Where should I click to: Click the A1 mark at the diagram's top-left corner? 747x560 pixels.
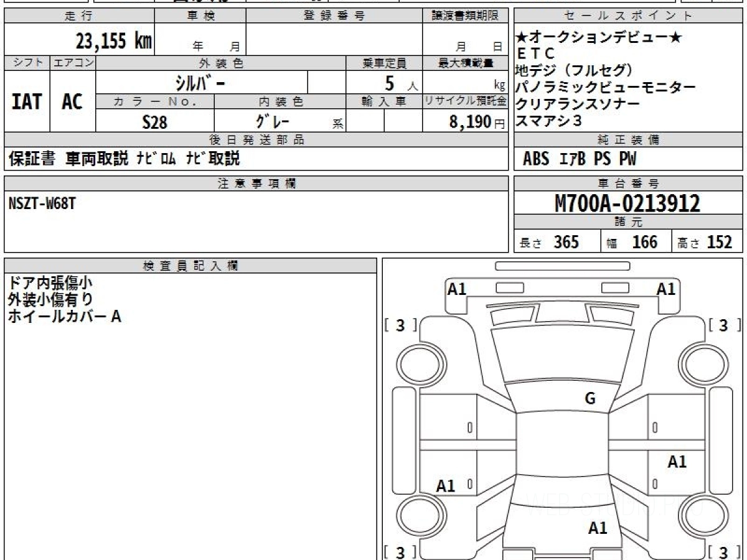coord(457,289)
